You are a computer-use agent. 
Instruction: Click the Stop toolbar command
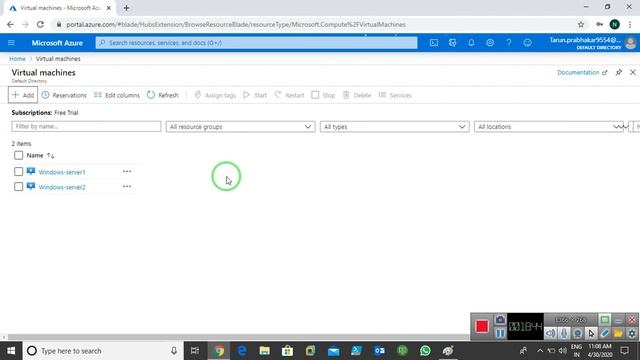click(323, 95)
